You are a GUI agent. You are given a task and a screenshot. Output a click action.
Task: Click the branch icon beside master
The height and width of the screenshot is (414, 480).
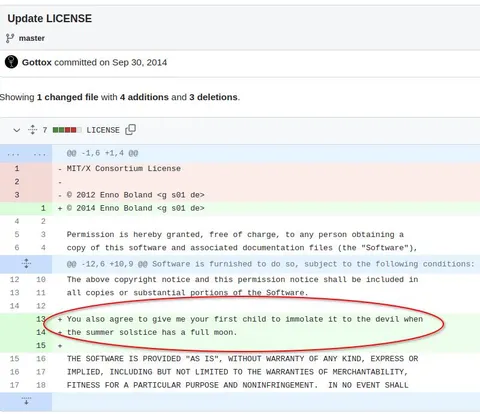pos(10,38)
